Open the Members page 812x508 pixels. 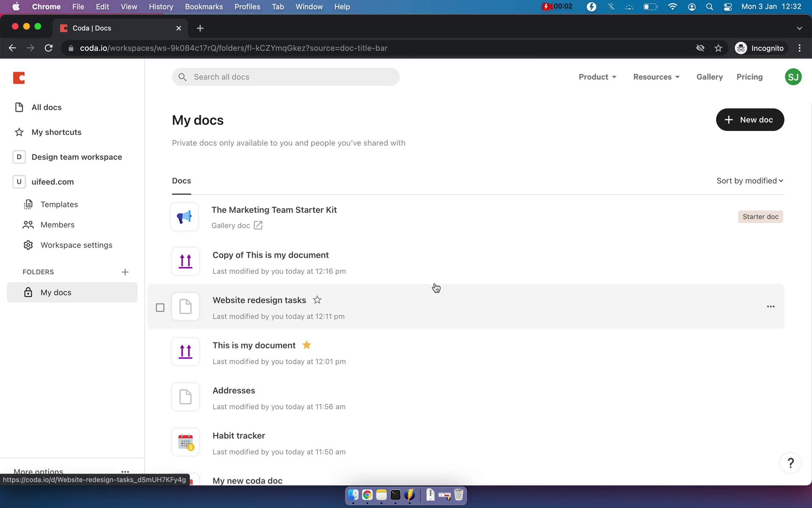(49, 225)
